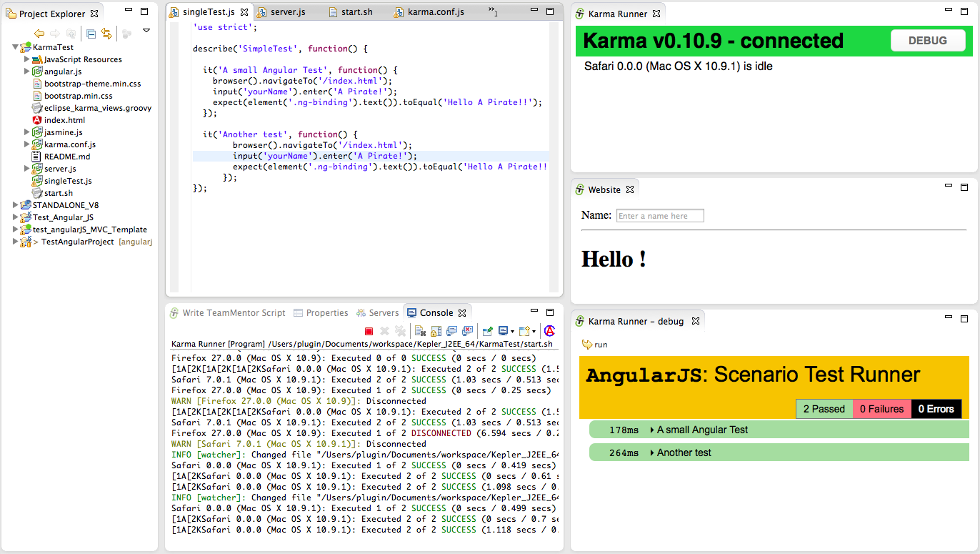The image size is (980, 554).
Task: Switch to the server.js editor tab
Action: click(281, 12)
